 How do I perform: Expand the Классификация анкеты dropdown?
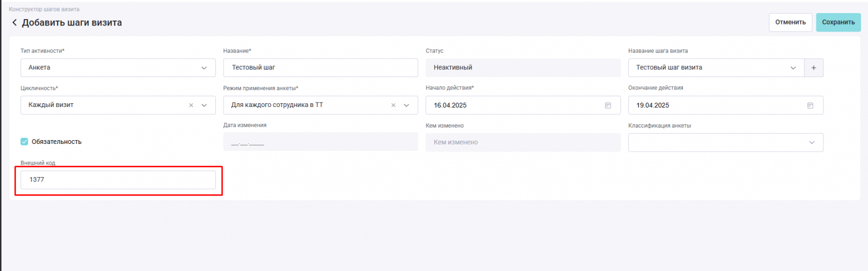pyautogui.click(x=725, y=142)
